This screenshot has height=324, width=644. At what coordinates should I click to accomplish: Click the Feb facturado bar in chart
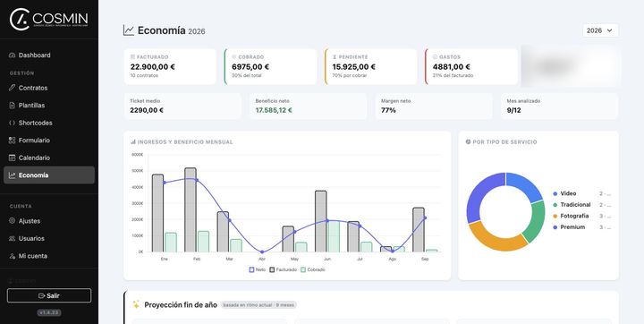pos(191,209)
